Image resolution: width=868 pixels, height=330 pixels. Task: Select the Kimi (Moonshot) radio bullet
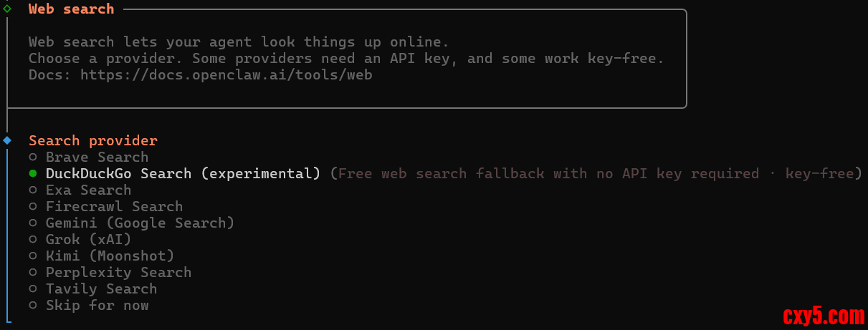point(33,256)
